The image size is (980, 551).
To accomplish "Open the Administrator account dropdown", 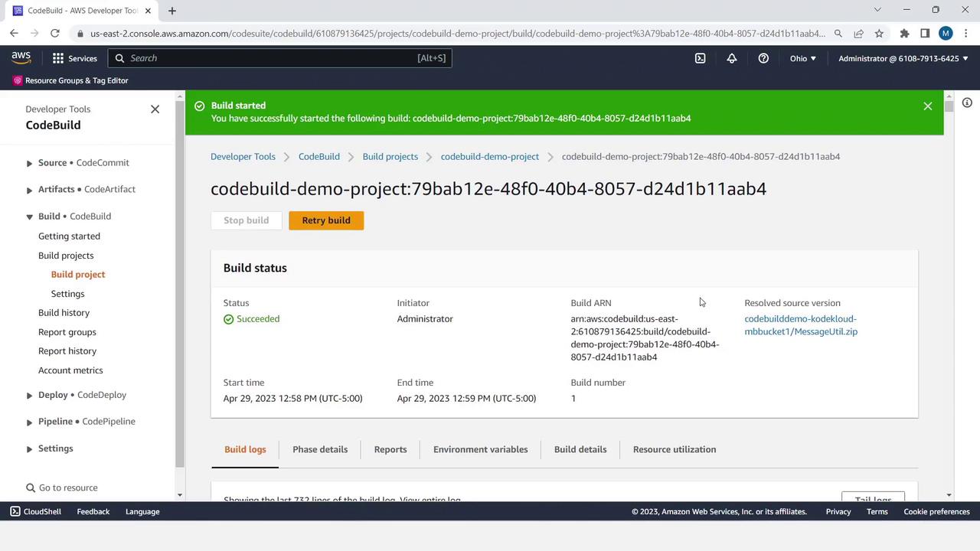I will [903, 58].
